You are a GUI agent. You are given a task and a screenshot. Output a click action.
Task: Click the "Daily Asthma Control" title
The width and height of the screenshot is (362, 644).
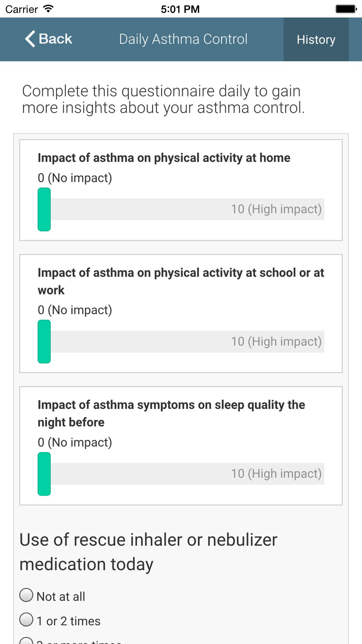pyautogui.click(x=183, y=39)
